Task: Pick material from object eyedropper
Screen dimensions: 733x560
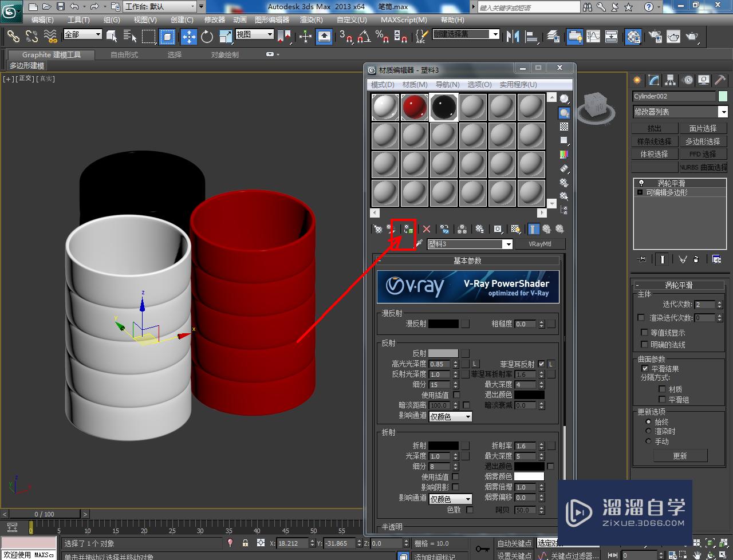Action: point(419,244)
